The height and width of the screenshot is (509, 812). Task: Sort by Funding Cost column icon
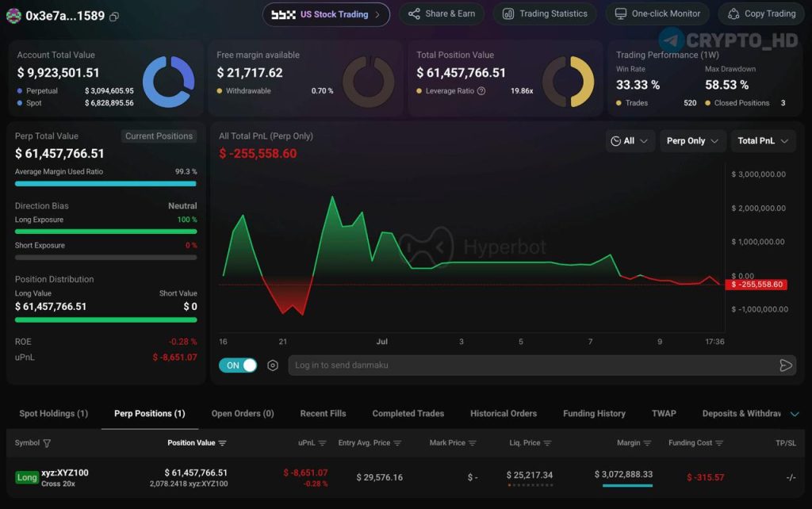[x=719, y=443]
